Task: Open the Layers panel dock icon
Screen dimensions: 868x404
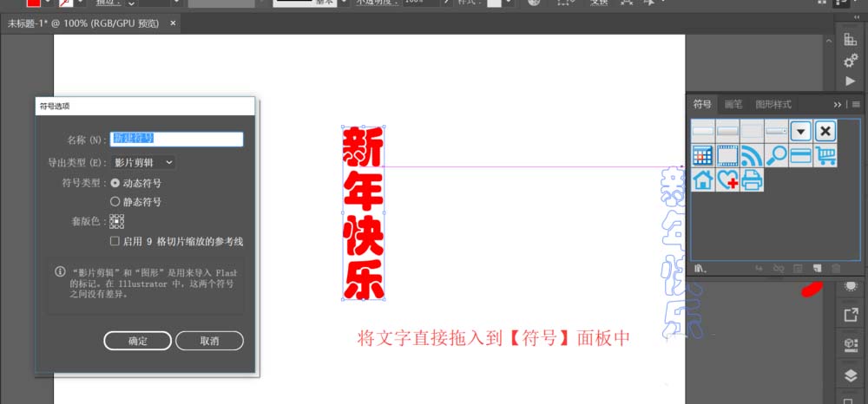Action: coord(851,375)
